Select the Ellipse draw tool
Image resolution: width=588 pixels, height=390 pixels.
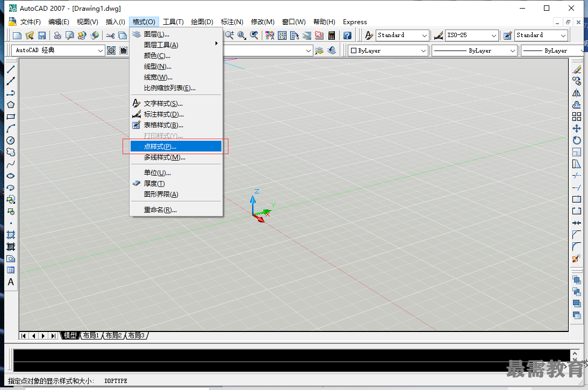click(11, 176)
